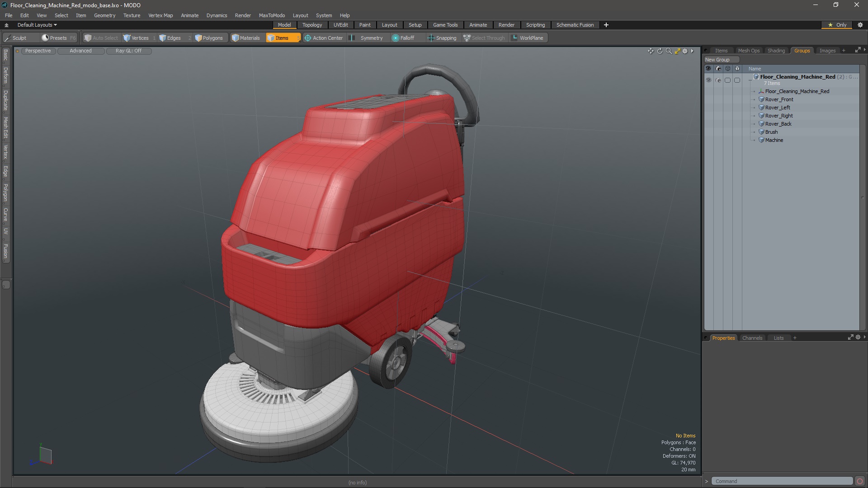Click the yellow viewport maximize arrow icon
This screenshot has width=868, height=488.
tap(677, 51)
